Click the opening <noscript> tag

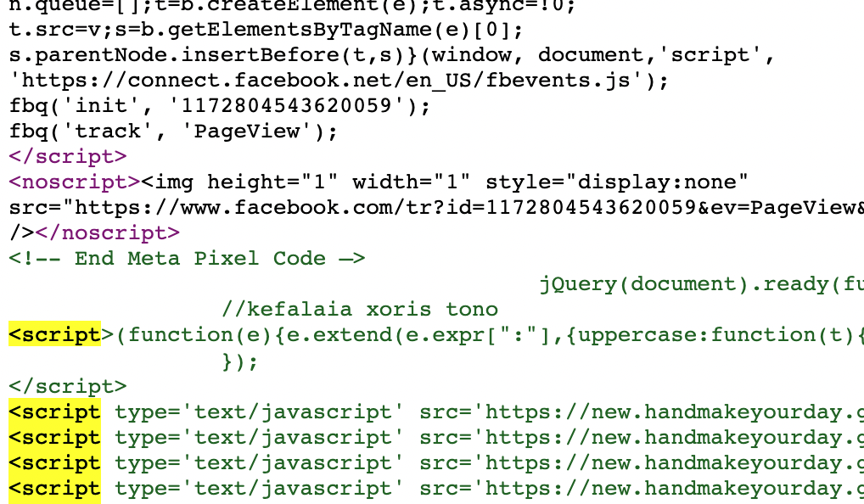pos(75,182)
